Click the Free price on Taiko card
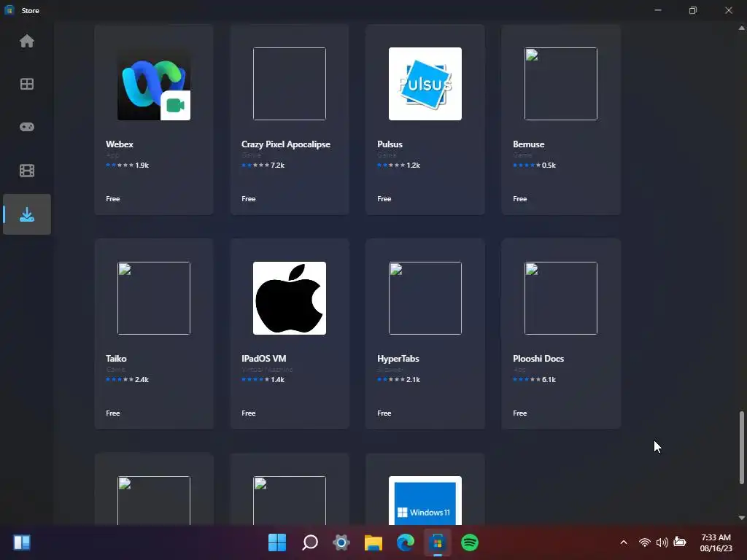The width and height of the screenshot is (747, 560). click(x=112, y=413)
